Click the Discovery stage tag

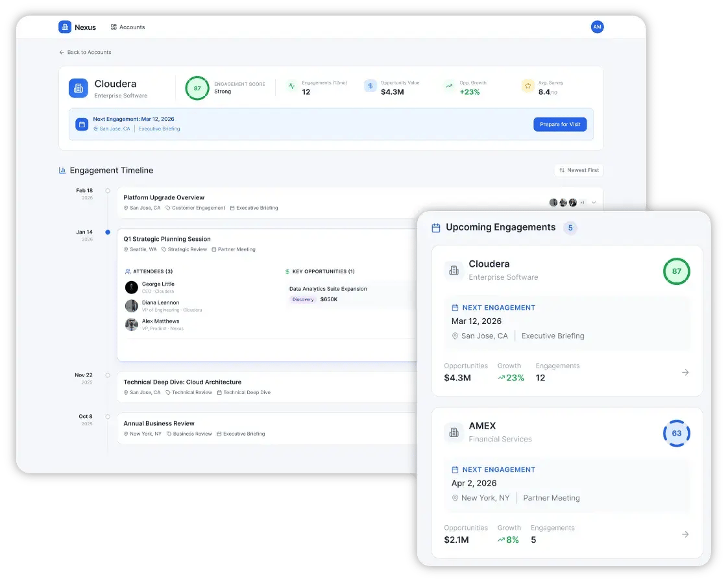(303, 299)
